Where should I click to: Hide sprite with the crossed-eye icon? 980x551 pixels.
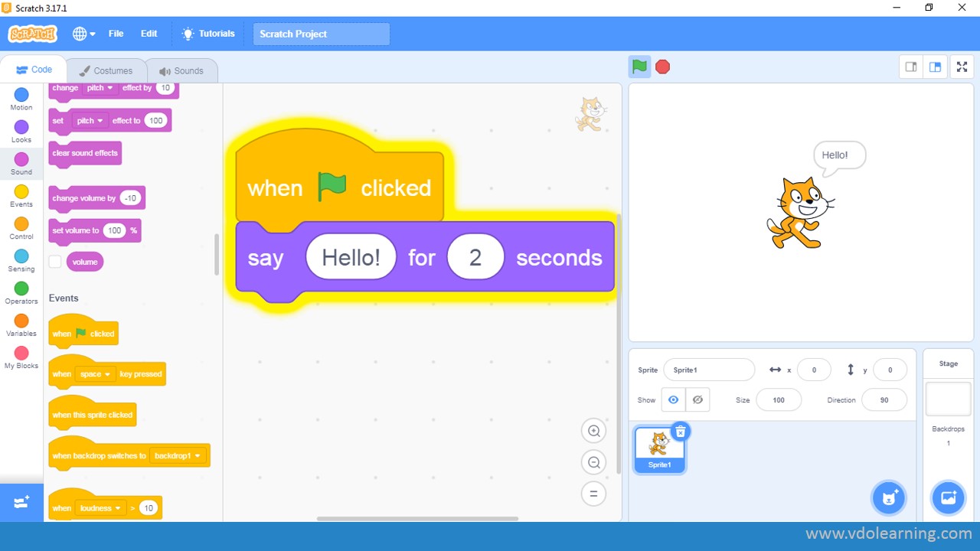[x=697, y=399]
